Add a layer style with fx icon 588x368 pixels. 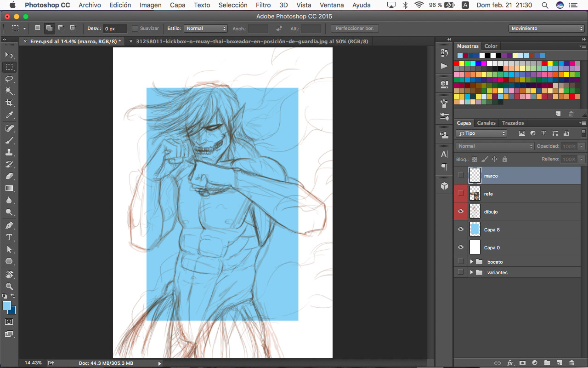[x=510, y=363]
